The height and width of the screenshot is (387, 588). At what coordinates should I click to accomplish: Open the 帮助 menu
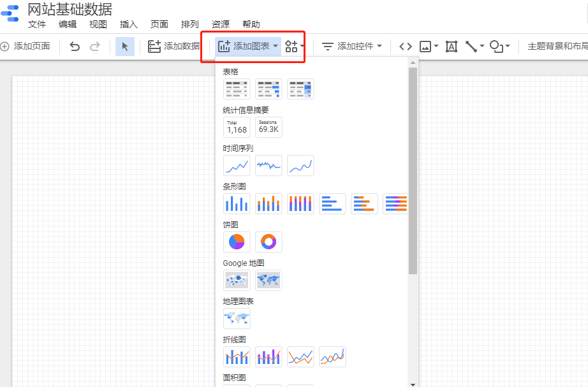(251, 24)
